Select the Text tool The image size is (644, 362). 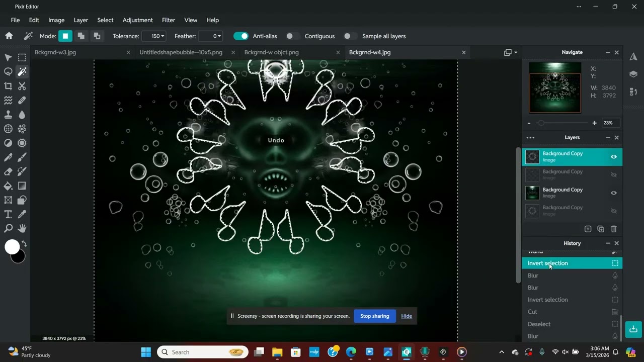click(x=8, y=214)
